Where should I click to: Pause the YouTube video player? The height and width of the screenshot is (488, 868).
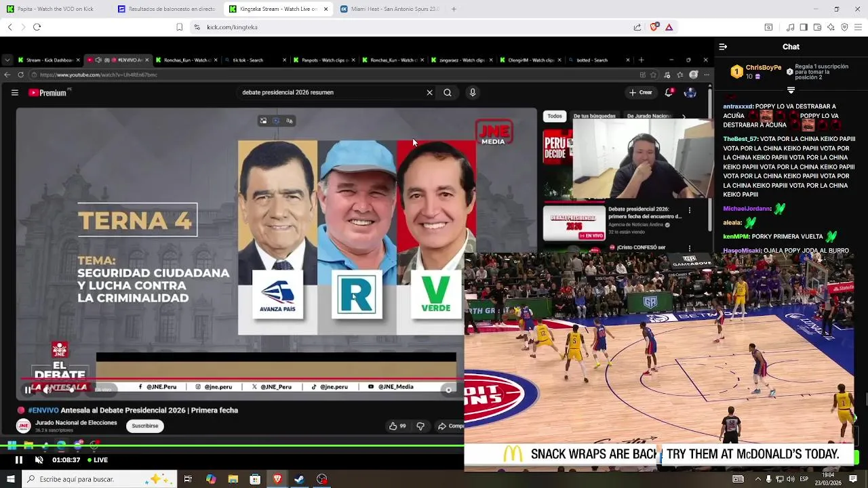pyautogui.click(x=28, y=390)
